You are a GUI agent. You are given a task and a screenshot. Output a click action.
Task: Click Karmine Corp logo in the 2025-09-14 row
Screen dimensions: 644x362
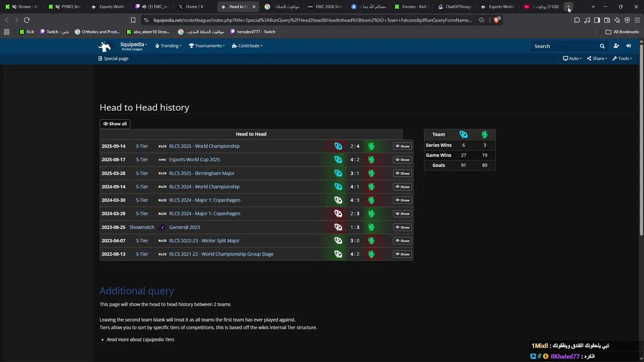click(x=338, y=146)
